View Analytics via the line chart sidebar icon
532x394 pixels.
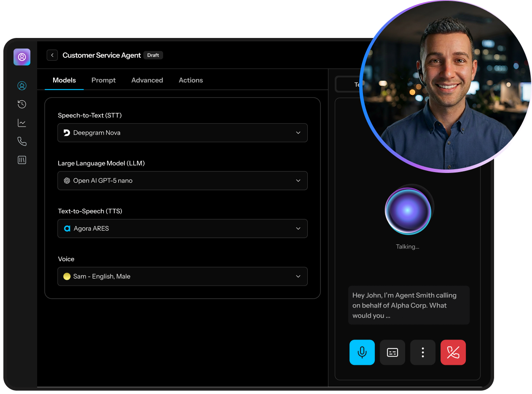click(x=21, y=123)
